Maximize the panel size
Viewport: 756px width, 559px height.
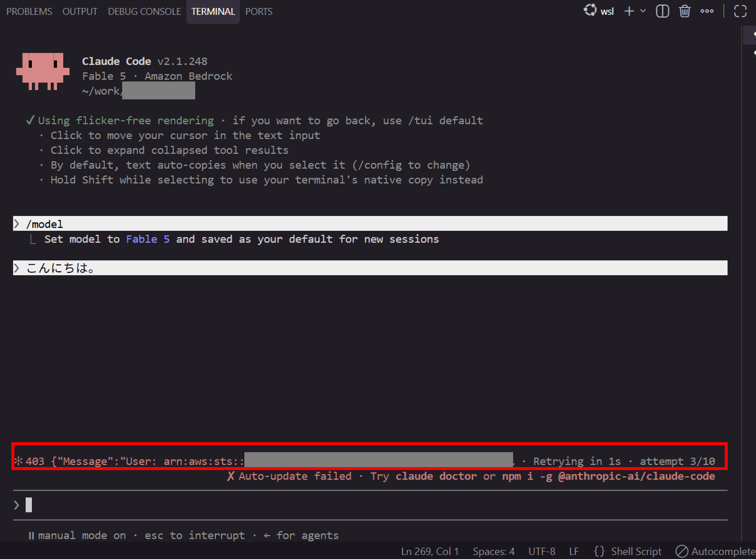tap(740, 11)
